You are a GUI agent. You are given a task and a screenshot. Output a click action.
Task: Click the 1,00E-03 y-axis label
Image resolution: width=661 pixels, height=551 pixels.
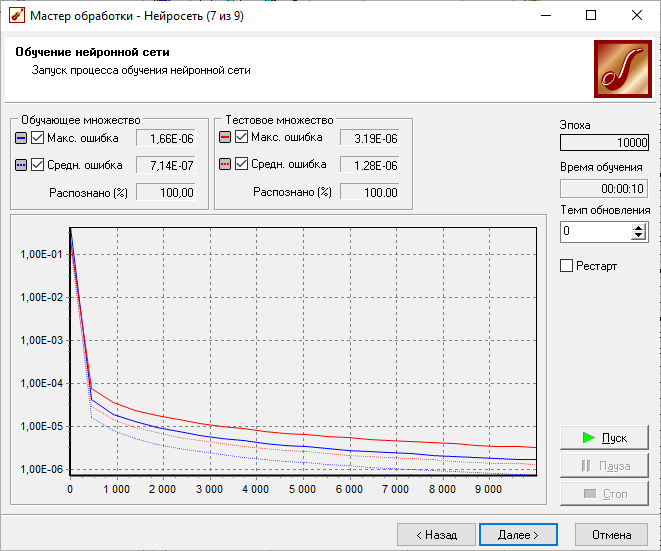[x=41, y=340]
